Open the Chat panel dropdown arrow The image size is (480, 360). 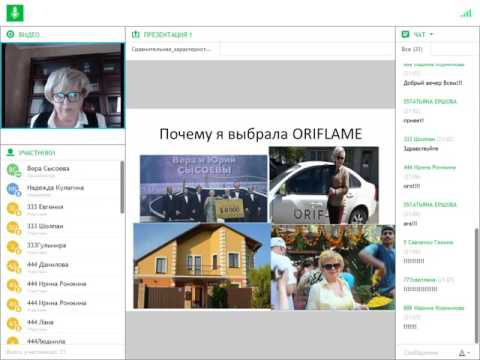[431, 34]
